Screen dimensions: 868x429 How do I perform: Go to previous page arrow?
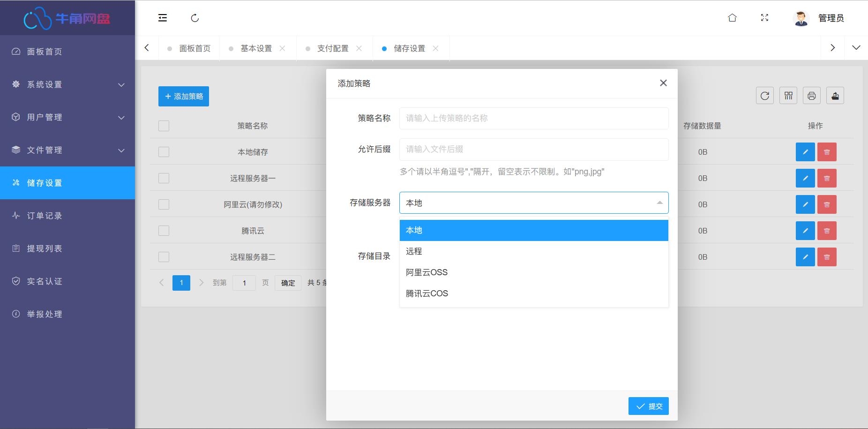pyautogui.click(x=162, y=283)
